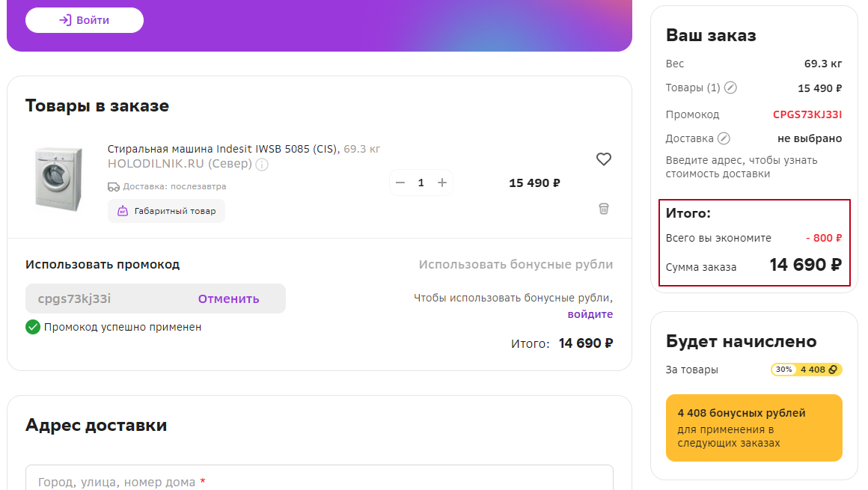Decrease quantity with the minus button
868x490 pixels.
pyautogui.click(x=400, y=183)
